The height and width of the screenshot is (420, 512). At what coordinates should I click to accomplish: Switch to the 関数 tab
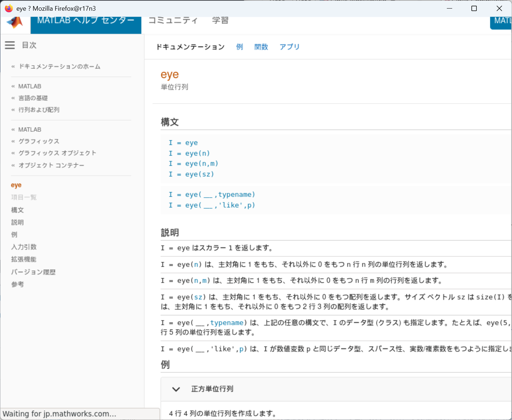point(261,47)
